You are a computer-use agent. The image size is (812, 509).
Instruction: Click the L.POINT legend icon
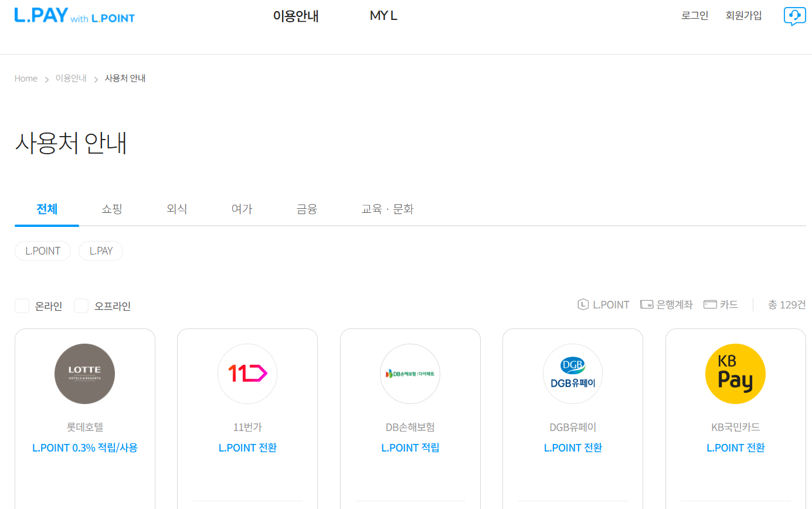pyautogui.click(x=583, y=304)
